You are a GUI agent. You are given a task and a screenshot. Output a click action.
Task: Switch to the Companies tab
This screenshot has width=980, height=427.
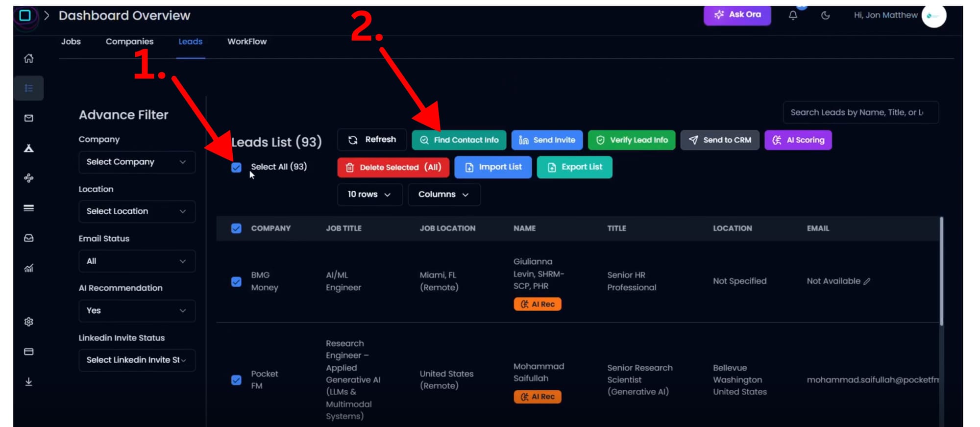click(x=129, y=42)
